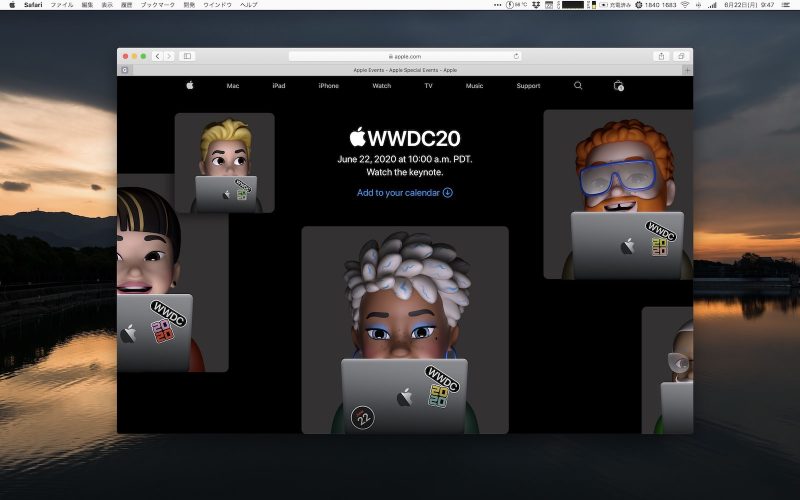Open the 開発 menu
This screenshot has height=500, width=800.
click(189, 5)
